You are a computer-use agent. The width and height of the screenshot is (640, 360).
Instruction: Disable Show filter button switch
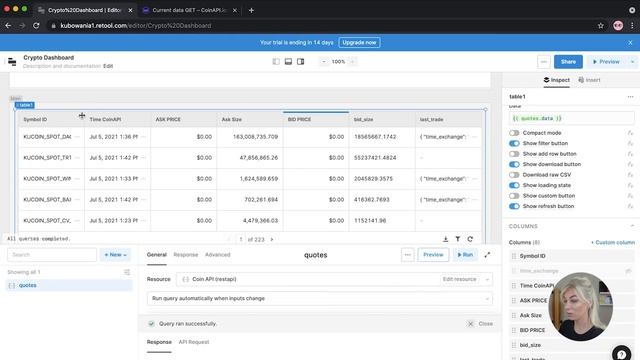tap(514, 143)
